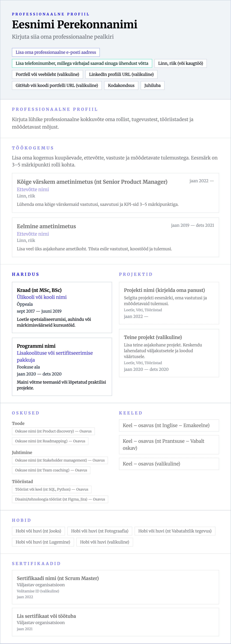This screenshot has height=644, width=231.
Task: Edit the professional headline placeholder text
Action: point(63,37)
